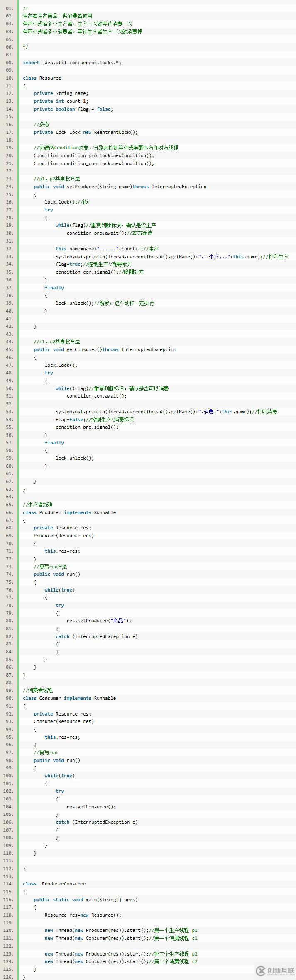Click 'Resource res=new Resource();' line
Viewport: 296px width, 980px height.
[x=83, y=915]
